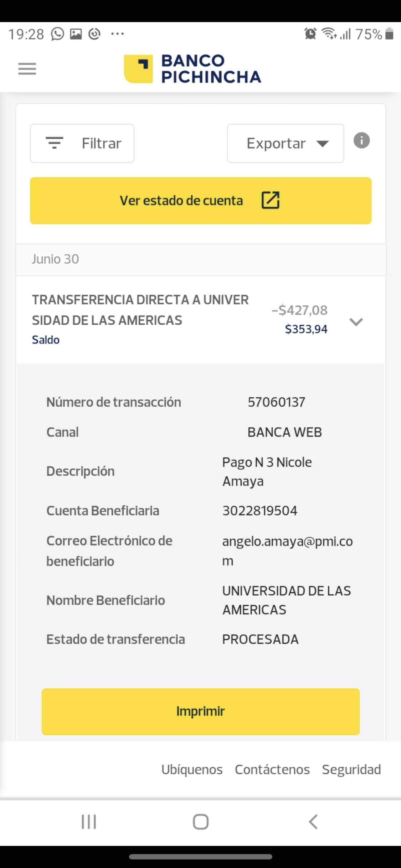Open the Ubíquenos footer link
Image resolution: width=401 pixels, height=868 pixels.
coord(192,770)
